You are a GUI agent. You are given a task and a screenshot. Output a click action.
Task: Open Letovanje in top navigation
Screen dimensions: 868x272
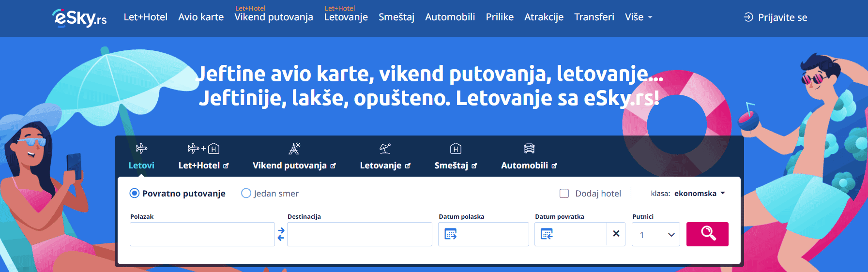(346, 17)
